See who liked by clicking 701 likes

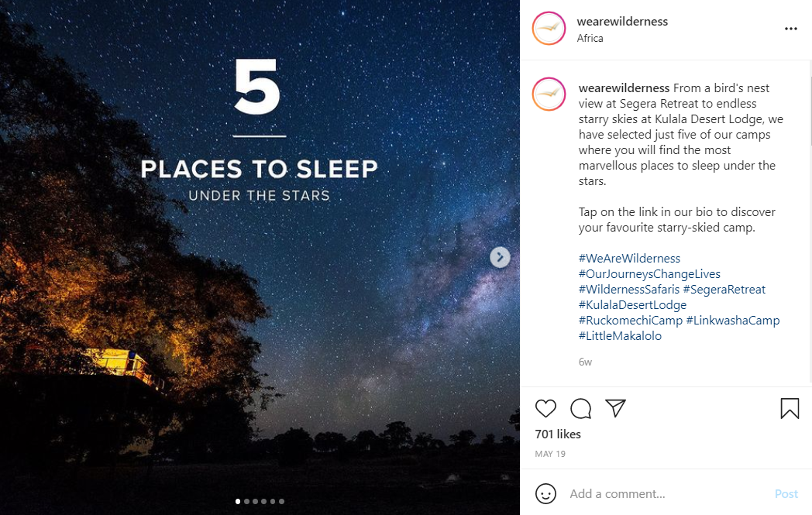[x=558, y=434]
